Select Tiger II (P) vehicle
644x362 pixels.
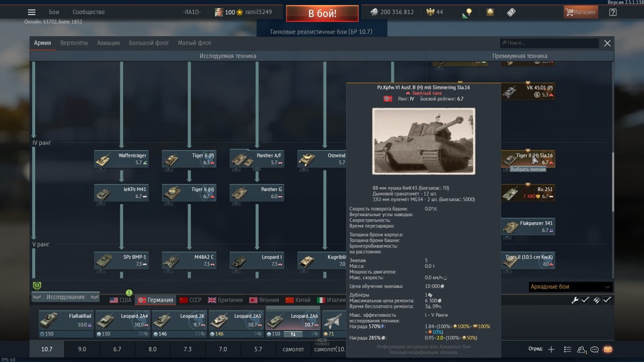(x=189, y=159)
